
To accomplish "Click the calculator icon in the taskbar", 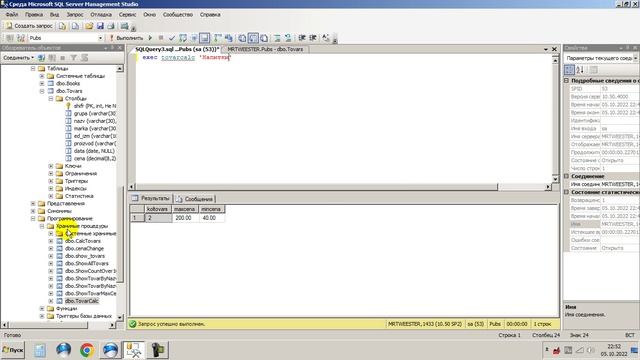I will 40,350.
